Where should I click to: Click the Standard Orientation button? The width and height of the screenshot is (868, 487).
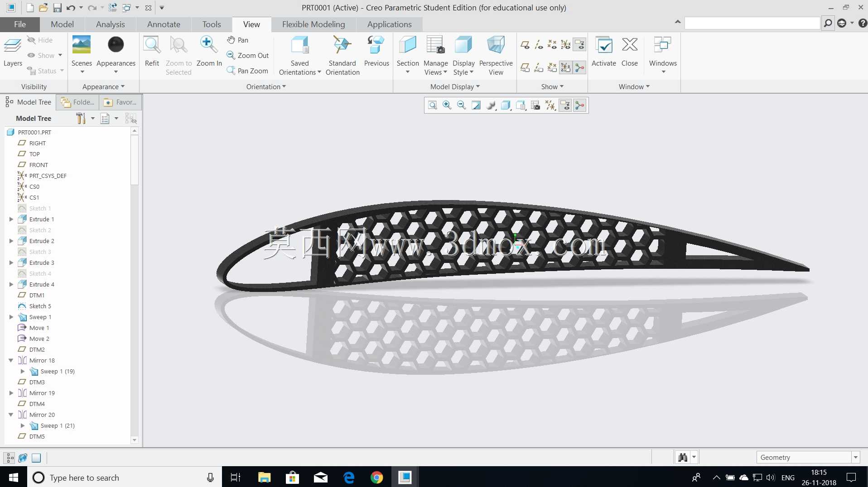coord(342,56)
